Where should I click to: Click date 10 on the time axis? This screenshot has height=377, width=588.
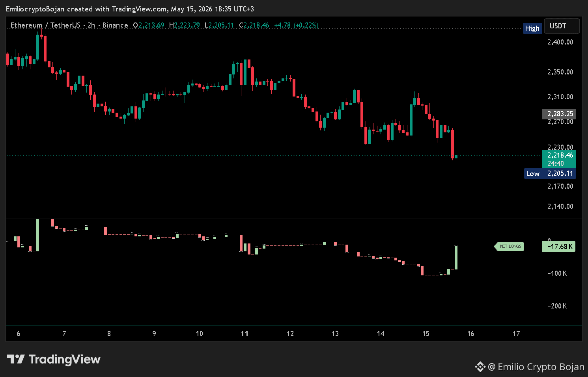[x=200, y=334]
